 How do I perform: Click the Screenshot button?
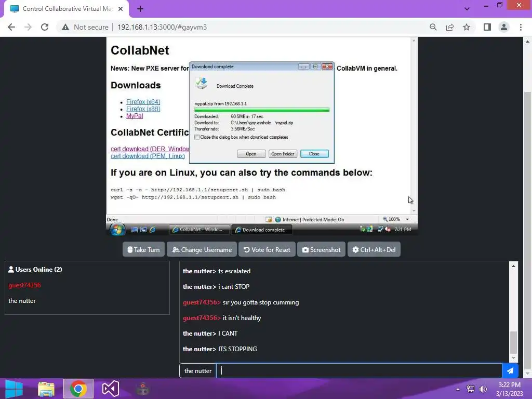[321, 250]
